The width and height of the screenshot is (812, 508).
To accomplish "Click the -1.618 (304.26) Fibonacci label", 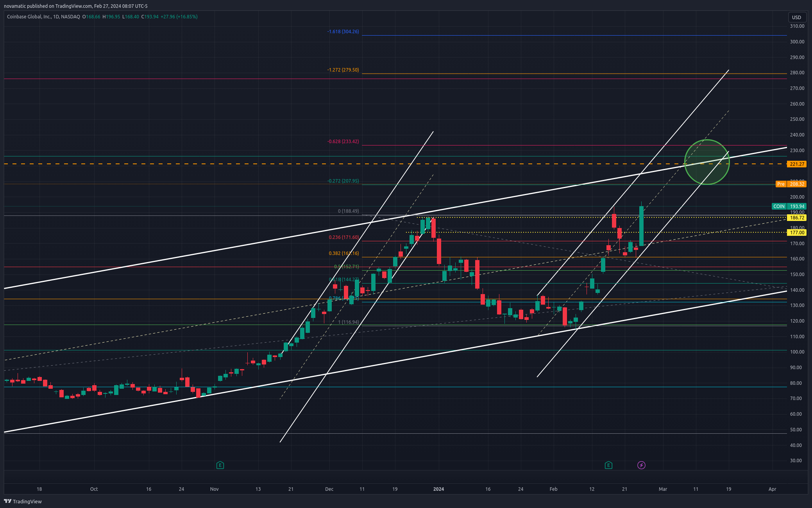I will [343, 31].
